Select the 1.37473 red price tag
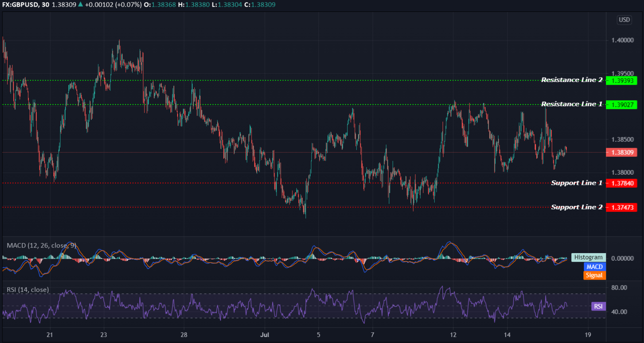The image size is (644, 343). pos(621,208)
